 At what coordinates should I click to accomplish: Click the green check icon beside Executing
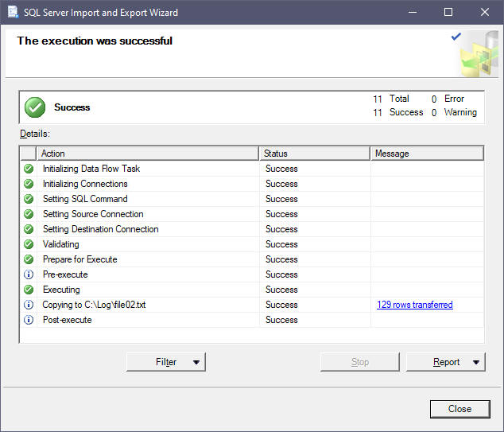coord(29,290)
